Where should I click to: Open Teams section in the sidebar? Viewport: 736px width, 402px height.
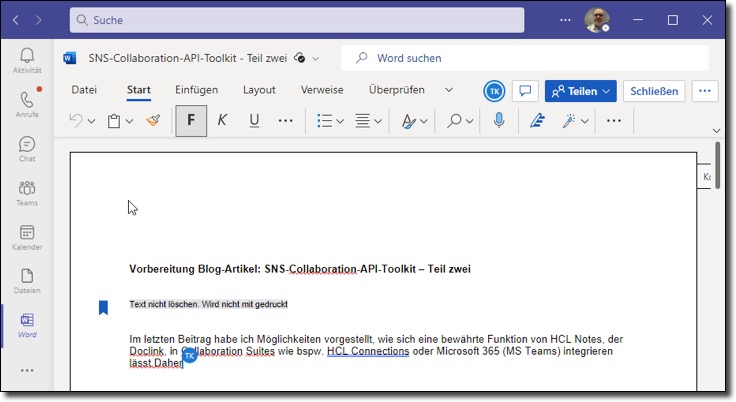click(27, 193)
